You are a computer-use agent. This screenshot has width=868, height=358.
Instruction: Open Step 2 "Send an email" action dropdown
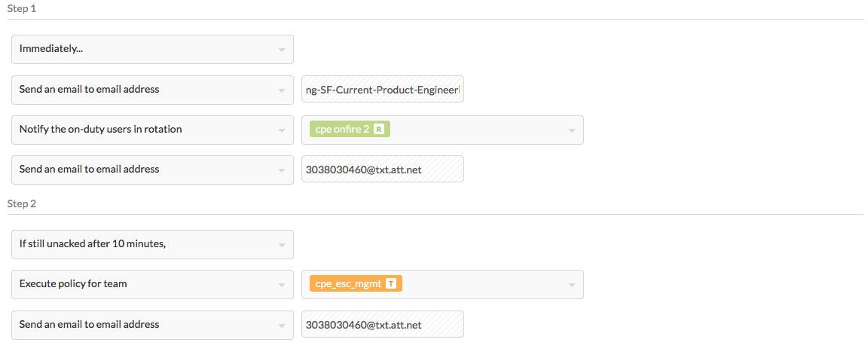click(152, 325)
